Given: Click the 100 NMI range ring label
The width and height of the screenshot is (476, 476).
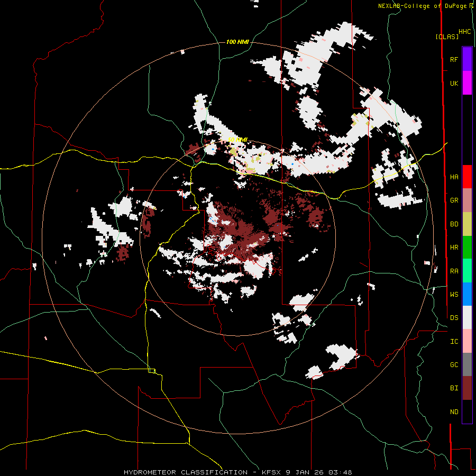Looking at the screenshot, I should [x=237, y=42].
